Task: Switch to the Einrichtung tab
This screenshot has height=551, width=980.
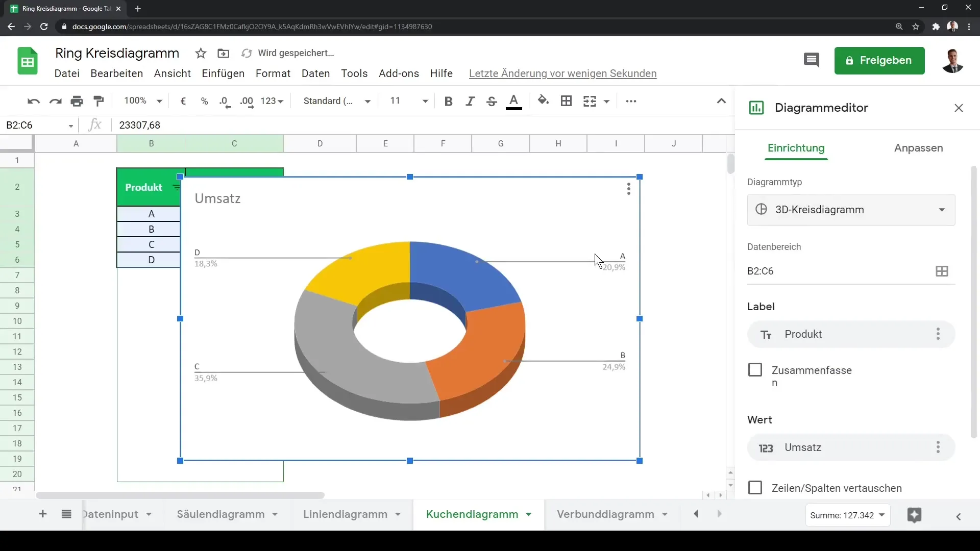Action: [x=796, y=148]
